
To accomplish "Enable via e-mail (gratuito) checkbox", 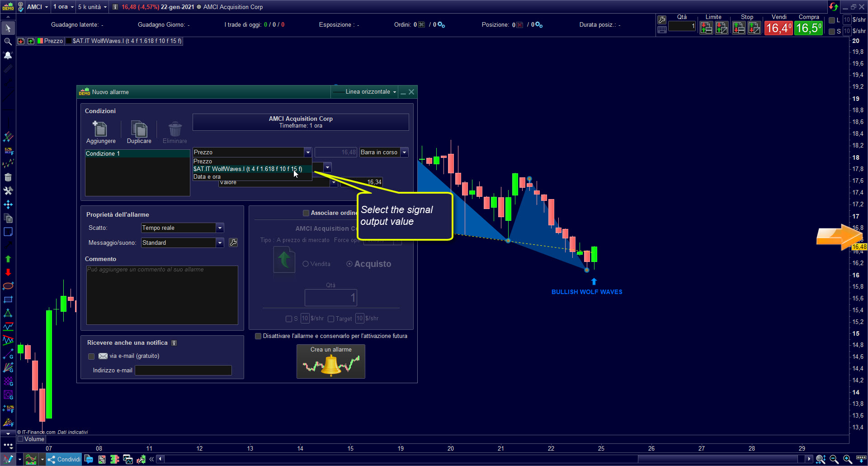I will [91, 356].
